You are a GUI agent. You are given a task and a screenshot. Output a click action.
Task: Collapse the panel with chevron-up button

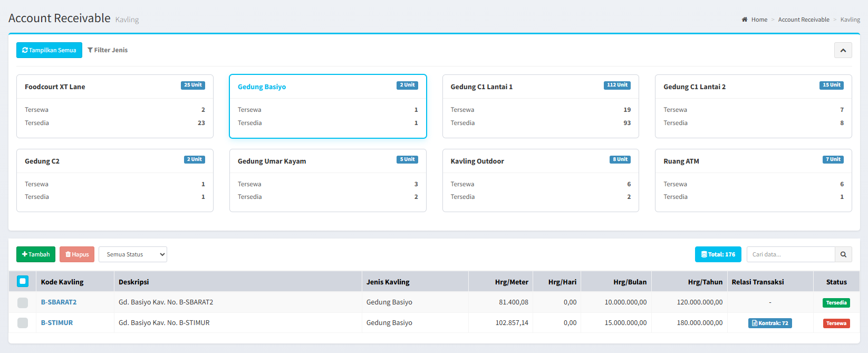(x=843, y=50)
